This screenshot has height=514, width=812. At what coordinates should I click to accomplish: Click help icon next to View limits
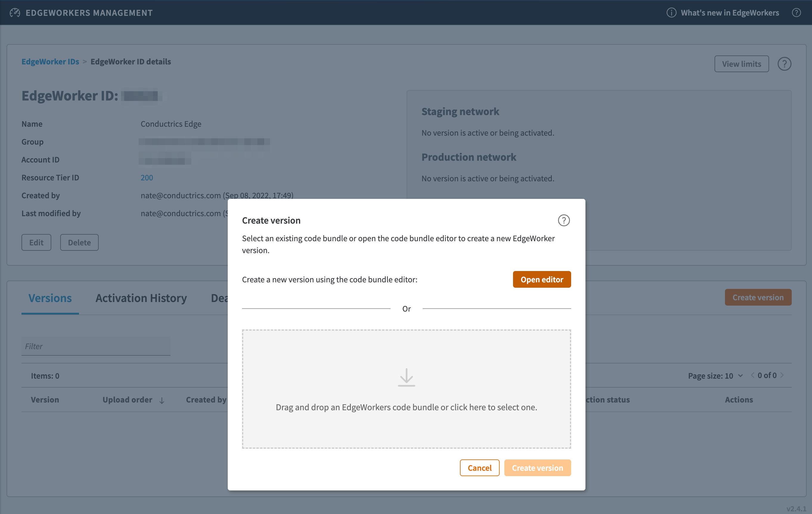pos(784,64)
